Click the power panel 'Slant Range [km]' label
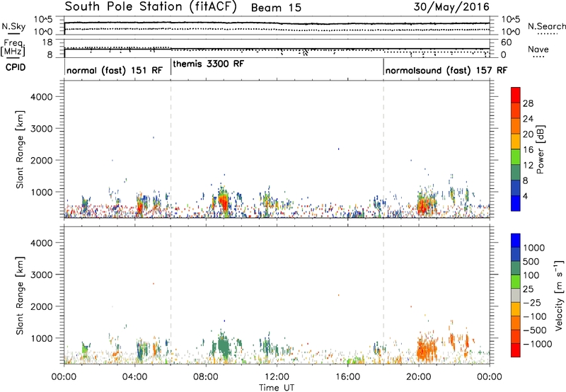566x392 pixels. 20,149
